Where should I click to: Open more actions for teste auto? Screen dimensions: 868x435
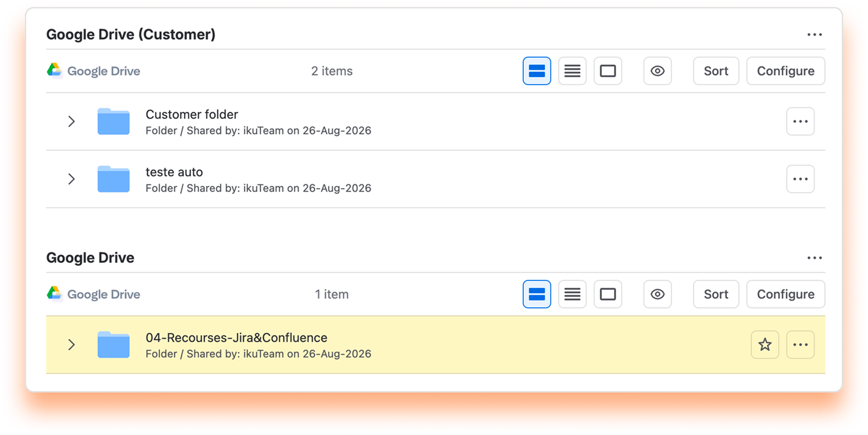tap(800, 179)
